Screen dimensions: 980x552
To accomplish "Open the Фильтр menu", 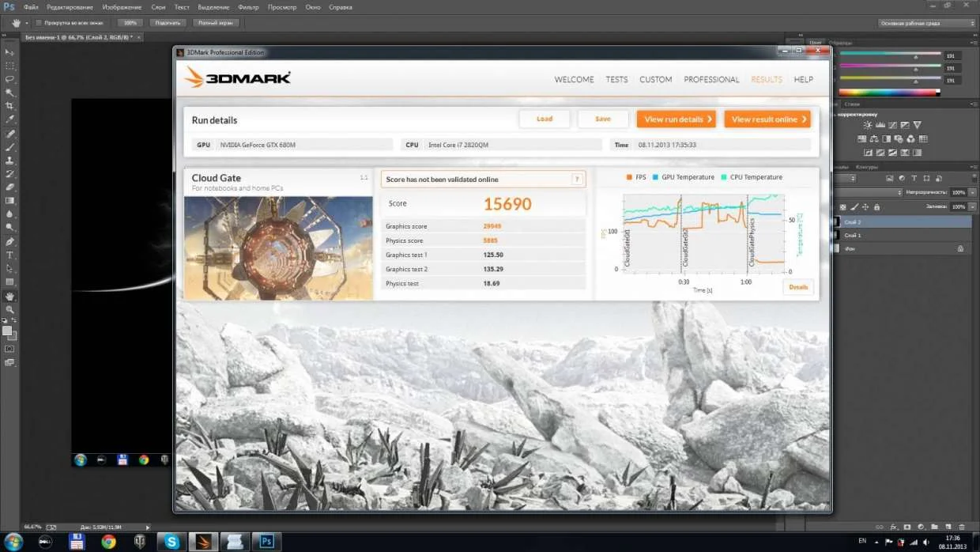I will pyautogui.click(x=248, y=7).
